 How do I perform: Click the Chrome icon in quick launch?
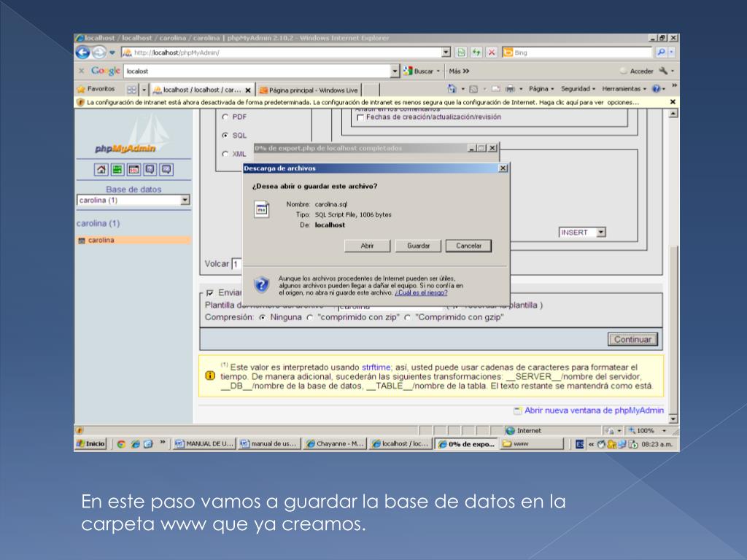point(121,444)
